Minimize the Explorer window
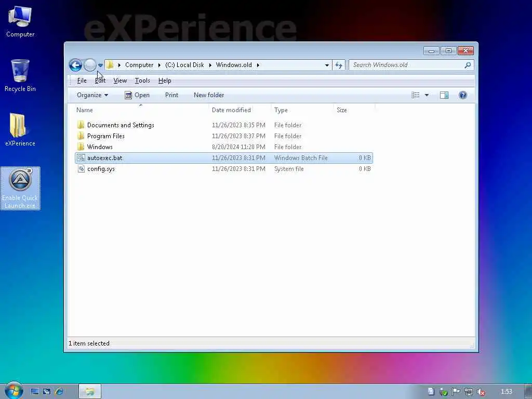This screenshot has width=532, height=399. [431, 51]
